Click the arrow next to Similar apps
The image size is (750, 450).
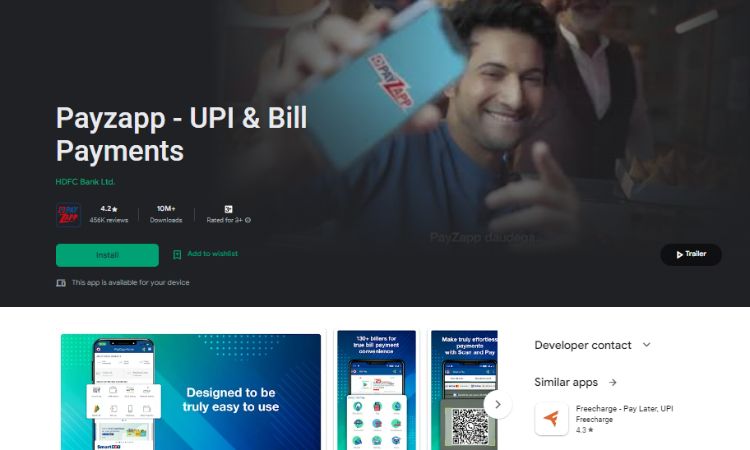tap(613, 382)
